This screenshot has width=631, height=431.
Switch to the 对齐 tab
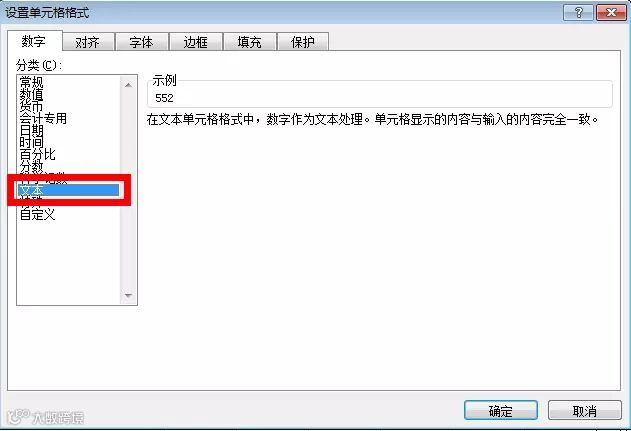(x=88, y=42)
